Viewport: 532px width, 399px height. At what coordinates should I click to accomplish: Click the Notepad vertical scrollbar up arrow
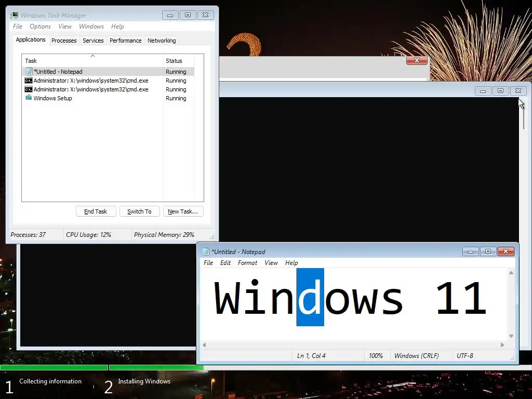click(511, 273)
